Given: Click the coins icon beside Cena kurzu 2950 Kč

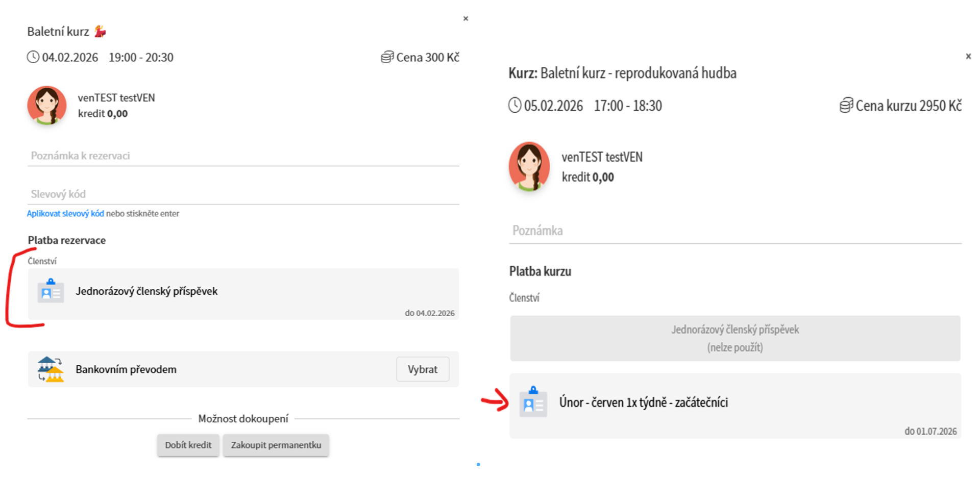Looking at the screenshot, I should pyautogui.click(x=846, y=106).
